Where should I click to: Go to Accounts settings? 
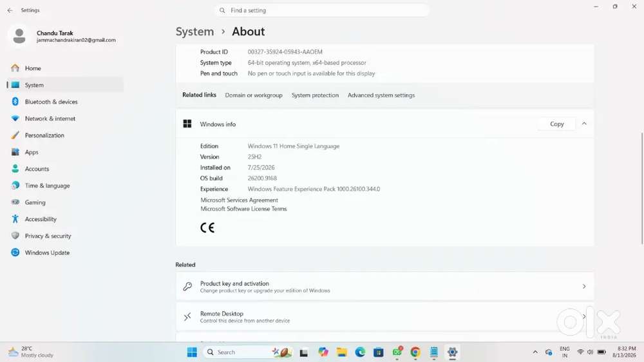pos(65,169)
